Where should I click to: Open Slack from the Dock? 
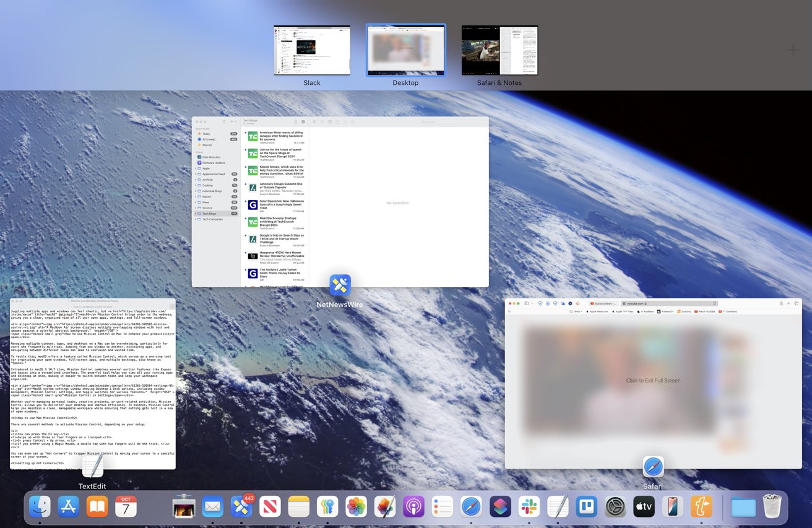(x=529, y=507)
